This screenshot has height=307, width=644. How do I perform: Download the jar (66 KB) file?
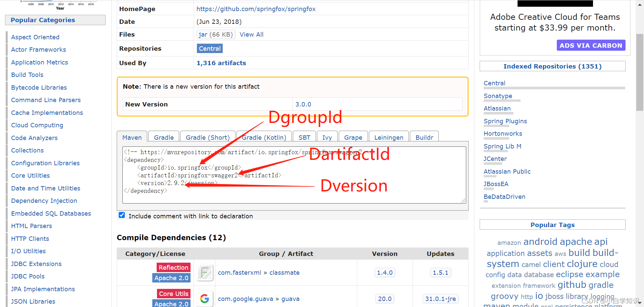[216, 35]
